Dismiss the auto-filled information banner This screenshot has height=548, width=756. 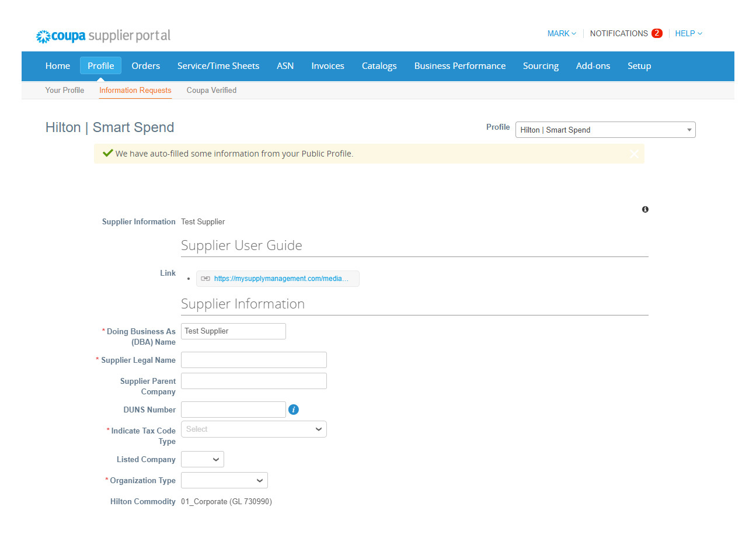coord(635,154)
